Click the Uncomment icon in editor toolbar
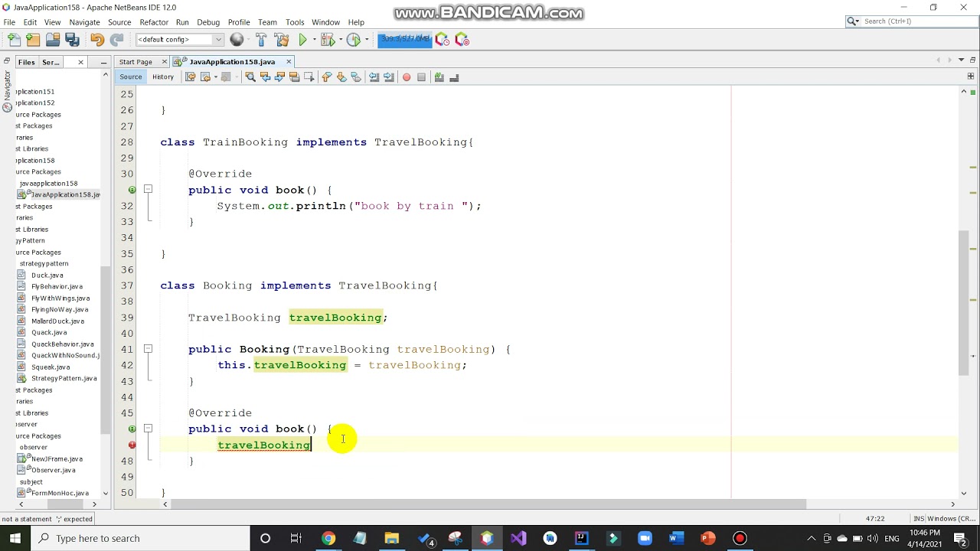 tap(454, 77)
